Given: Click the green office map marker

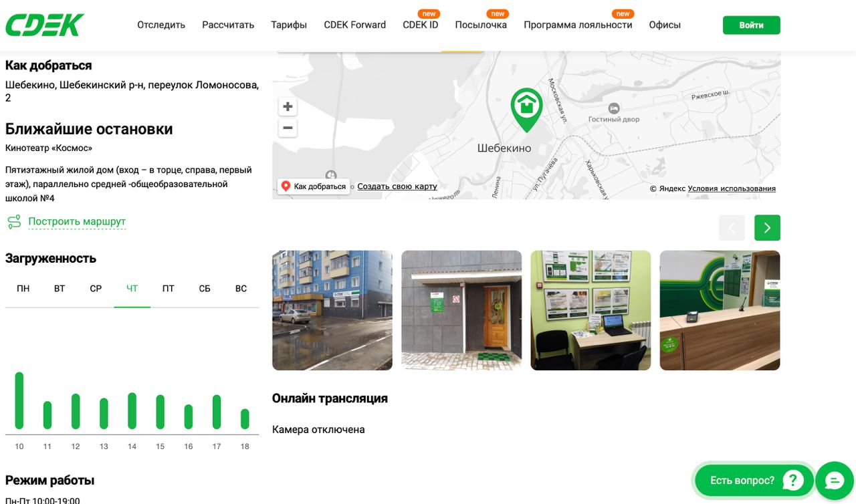Looking at the screenshot, I should 526,108.
